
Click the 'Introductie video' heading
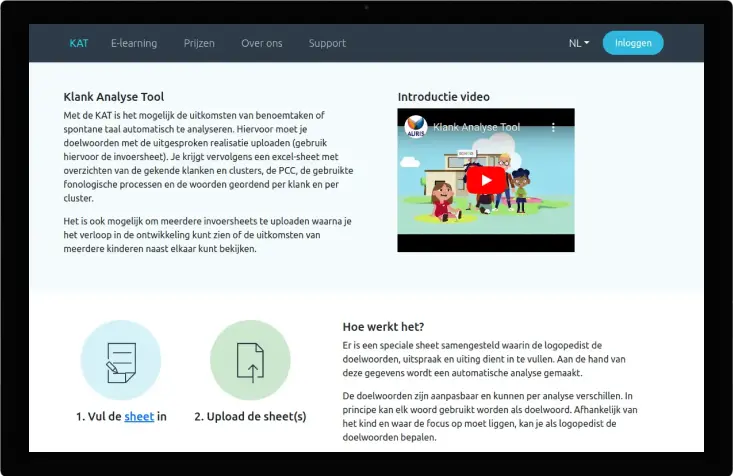[443, 97]
